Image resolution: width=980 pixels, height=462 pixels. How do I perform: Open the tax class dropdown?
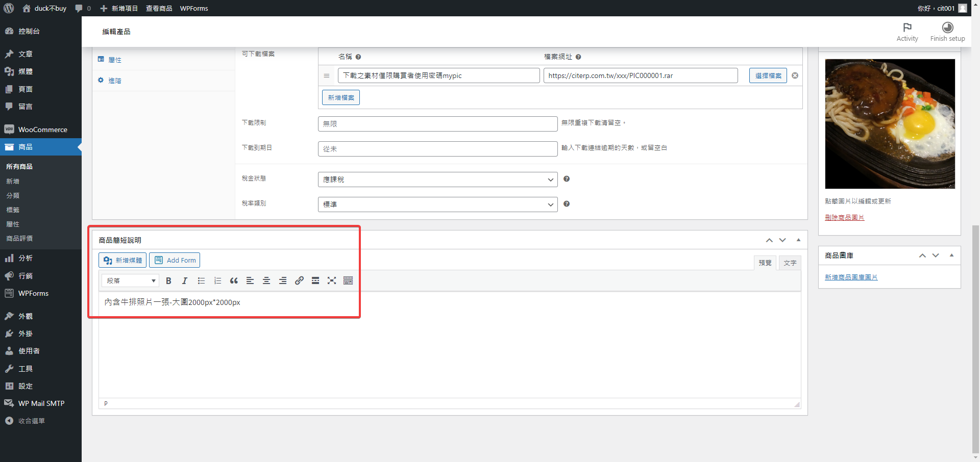(437, 204)
